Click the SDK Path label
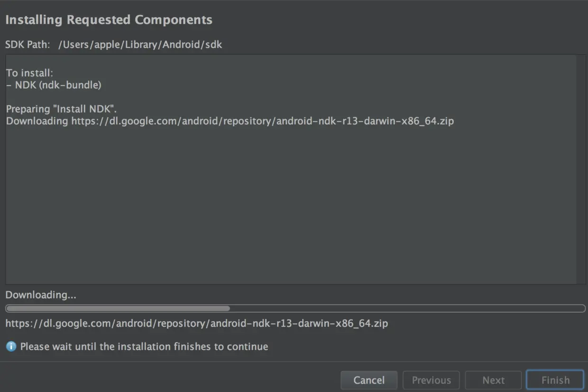The height and width of the screenshot is (392, 588). tap(28, 45)
